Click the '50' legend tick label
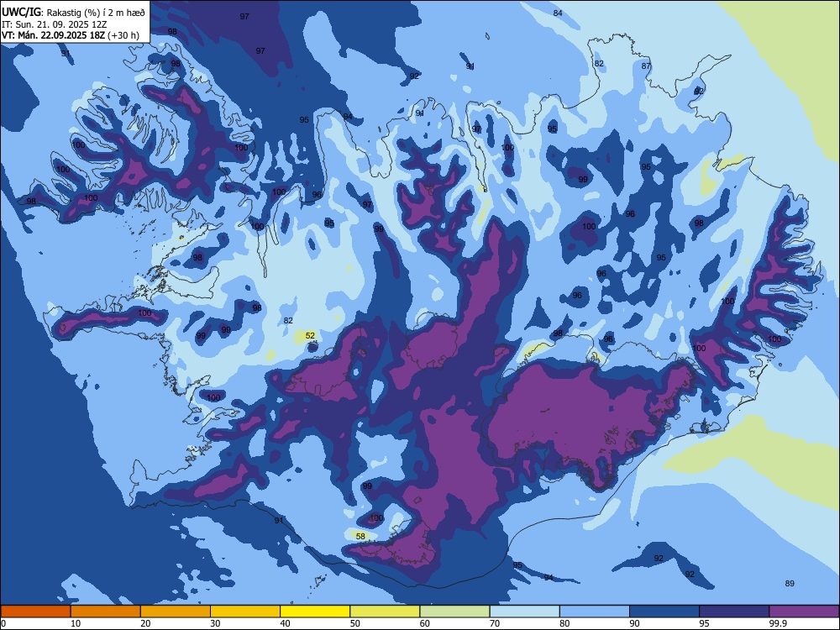 click(354, 623)
